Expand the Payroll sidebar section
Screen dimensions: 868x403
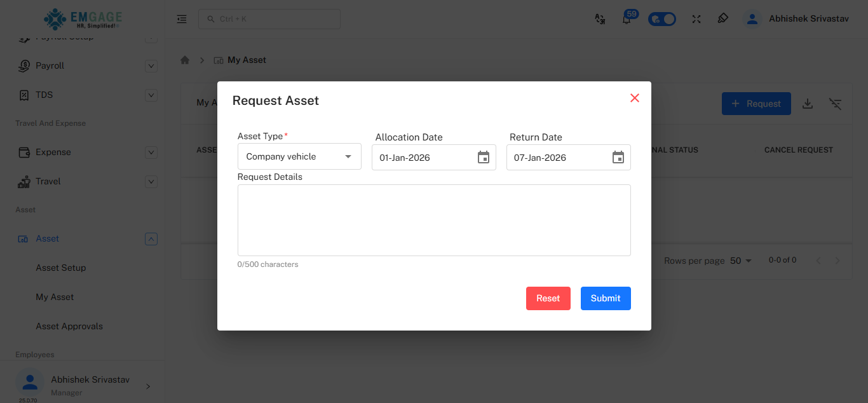pyautogui.click(x=151, y=65)
